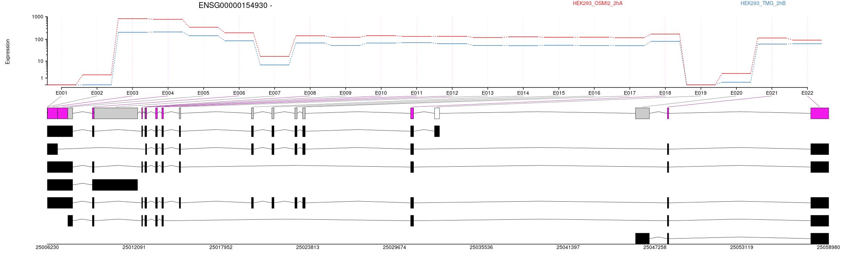Select exon label E020
Screen dimensions: 868x253
tap(736, 93)
